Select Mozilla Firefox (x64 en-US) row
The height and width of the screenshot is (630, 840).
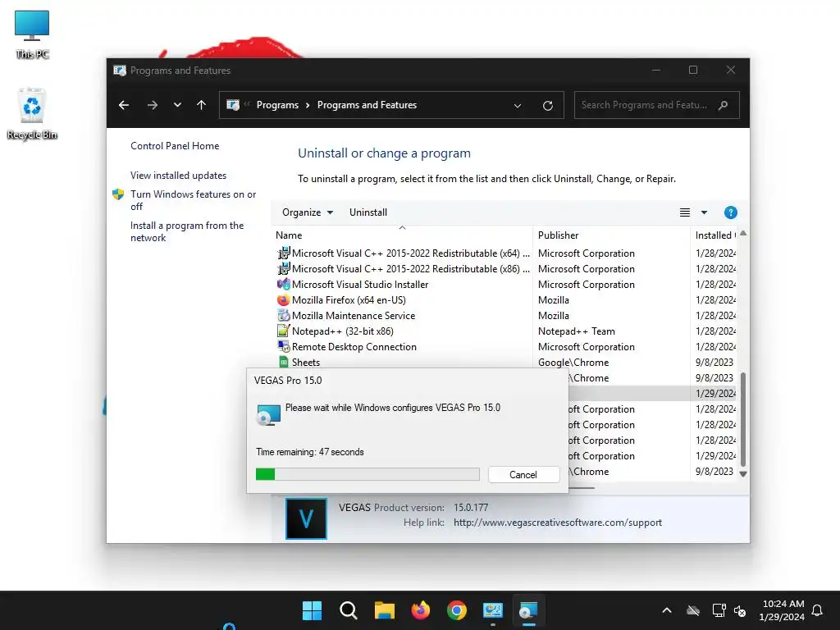pyautogui.click(x=349, y=300)
